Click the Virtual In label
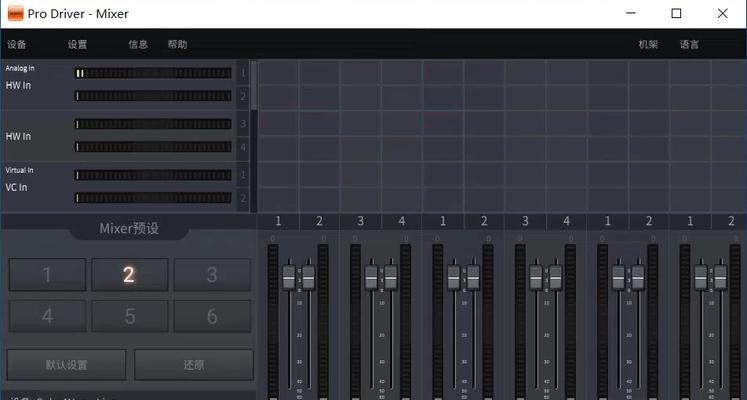Image resolution: width=747 pixels, height=400 pixels. tap(20, 170)
